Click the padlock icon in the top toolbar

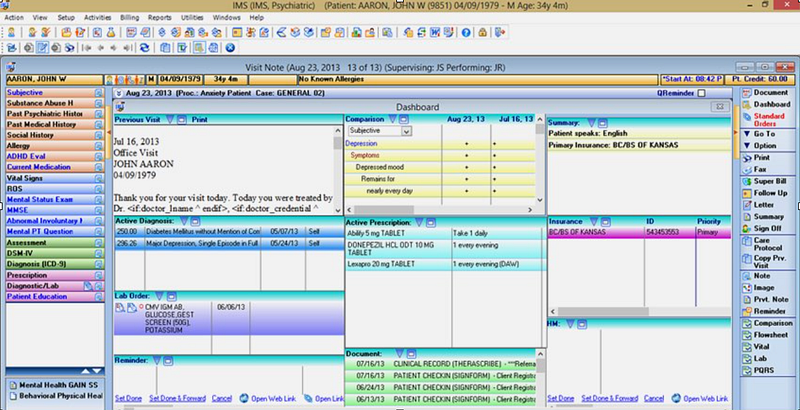(x=482, y=33)
